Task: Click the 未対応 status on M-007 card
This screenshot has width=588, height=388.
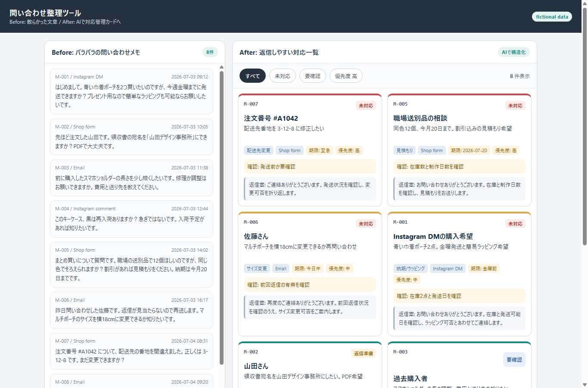Action: [366, 106]
